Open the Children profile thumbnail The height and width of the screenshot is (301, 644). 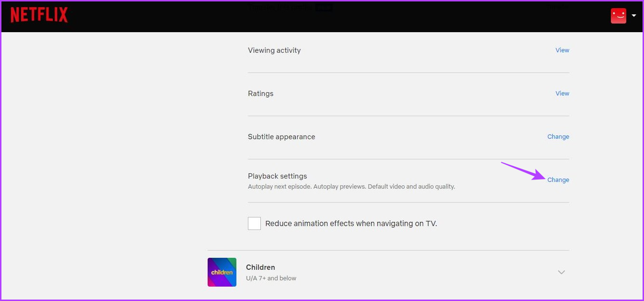pyautogui.click(x=222, y=272)
